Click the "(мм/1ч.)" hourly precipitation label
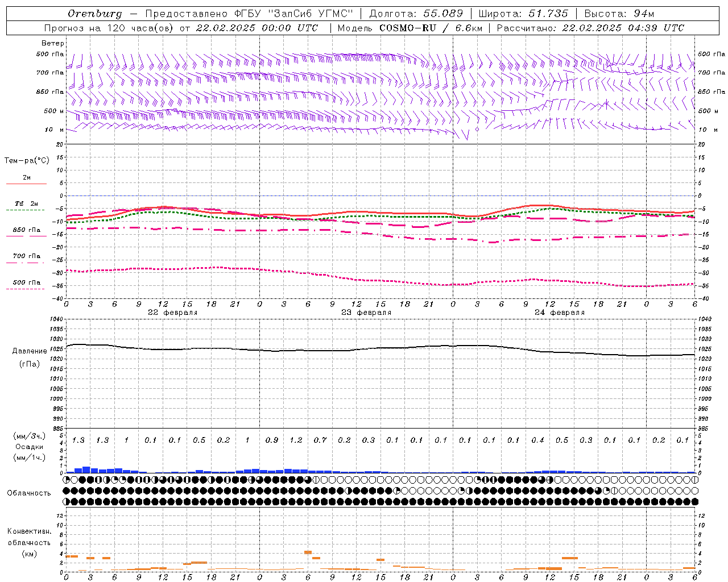 click(30, 458)
